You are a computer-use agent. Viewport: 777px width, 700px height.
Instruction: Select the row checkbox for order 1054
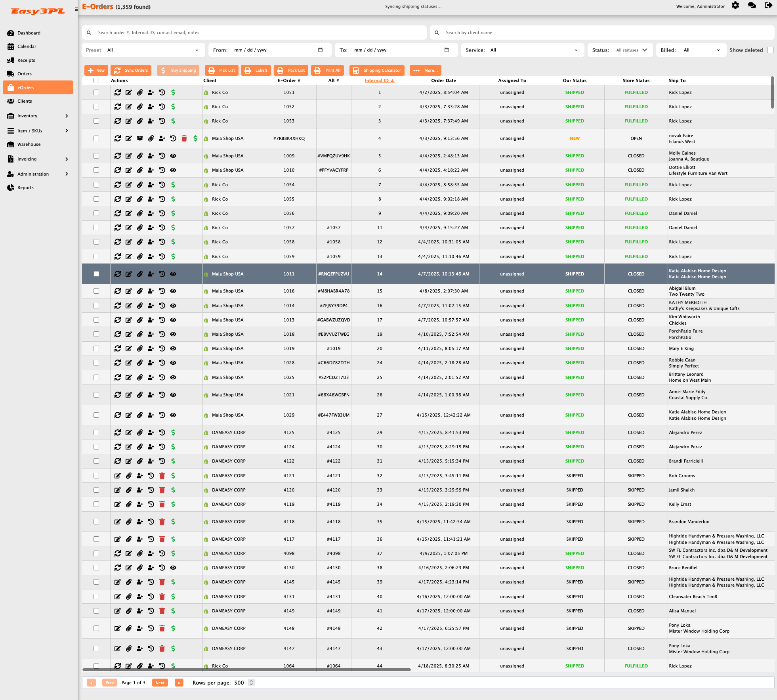pos(96,185)
